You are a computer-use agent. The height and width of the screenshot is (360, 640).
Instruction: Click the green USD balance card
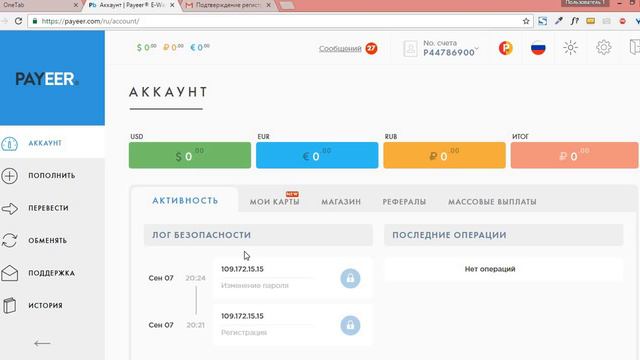pyautogui.click(x=190, y=155)
